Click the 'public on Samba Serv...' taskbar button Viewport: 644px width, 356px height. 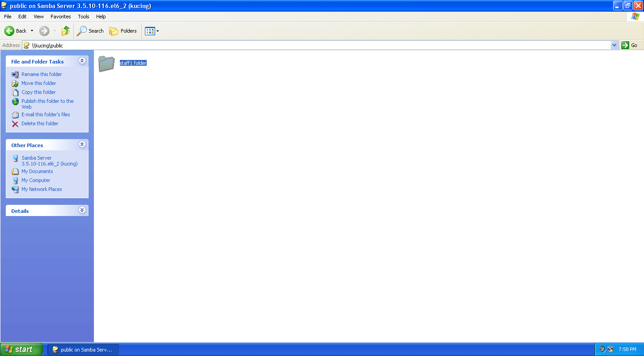83,350
